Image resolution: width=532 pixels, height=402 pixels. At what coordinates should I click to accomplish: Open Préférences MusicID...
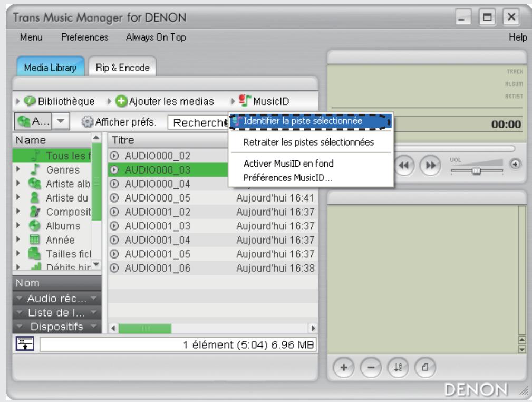tap(288, 178)
